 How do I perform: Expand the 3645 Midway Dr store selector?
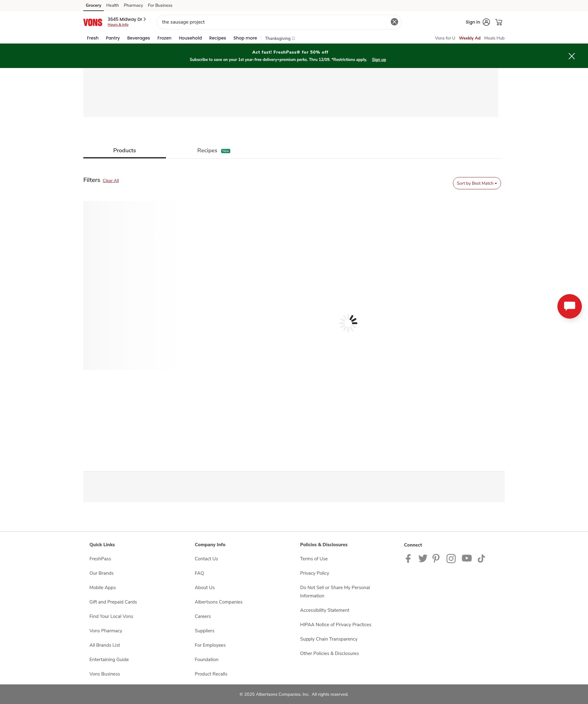(x=127, y=19)
